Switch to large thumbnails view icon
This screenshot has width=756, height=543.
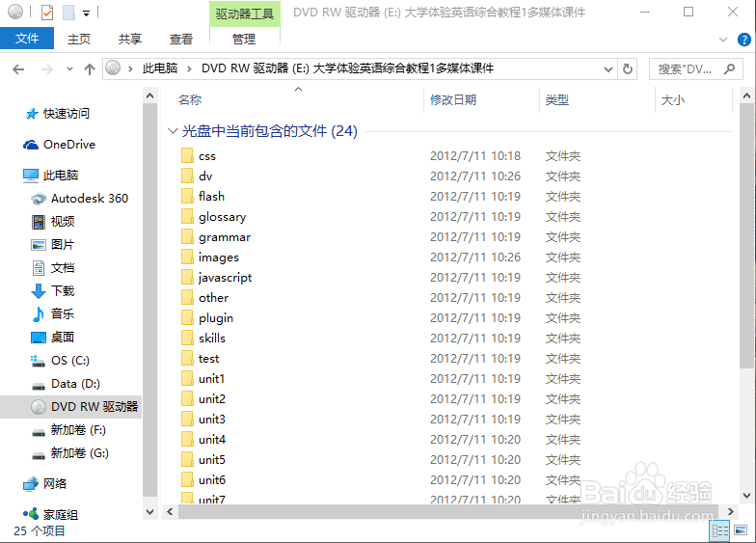(x=741, y=530)
